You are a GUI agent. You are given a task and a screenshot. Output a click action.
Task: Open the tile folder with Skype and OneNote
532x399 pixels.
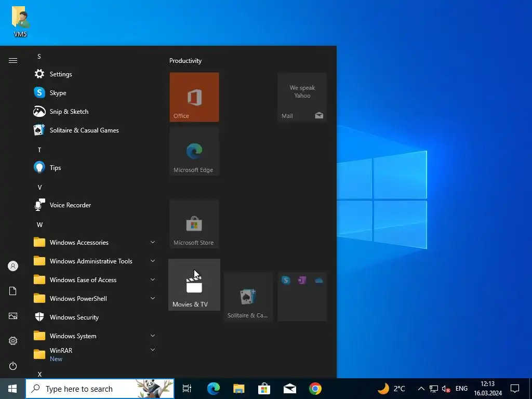click(x=302, y=297)
